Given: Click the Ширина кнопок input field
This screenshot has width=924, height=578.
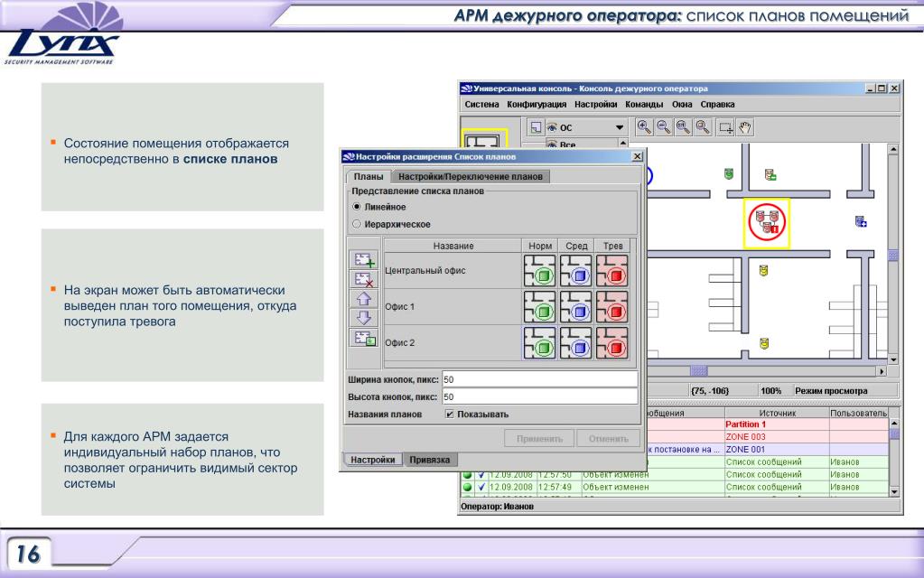Looking at the screenshot, I should coord(539,379).
